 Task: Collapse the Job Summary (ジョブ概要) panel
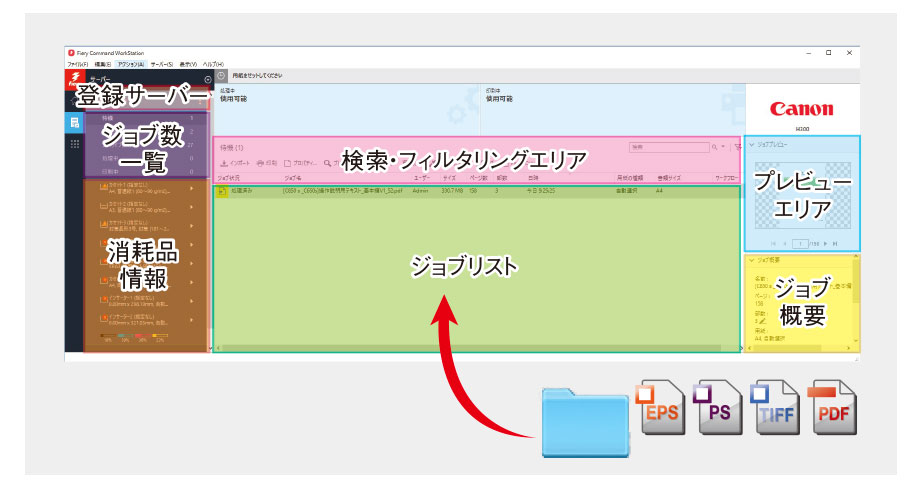click(752, 259)
